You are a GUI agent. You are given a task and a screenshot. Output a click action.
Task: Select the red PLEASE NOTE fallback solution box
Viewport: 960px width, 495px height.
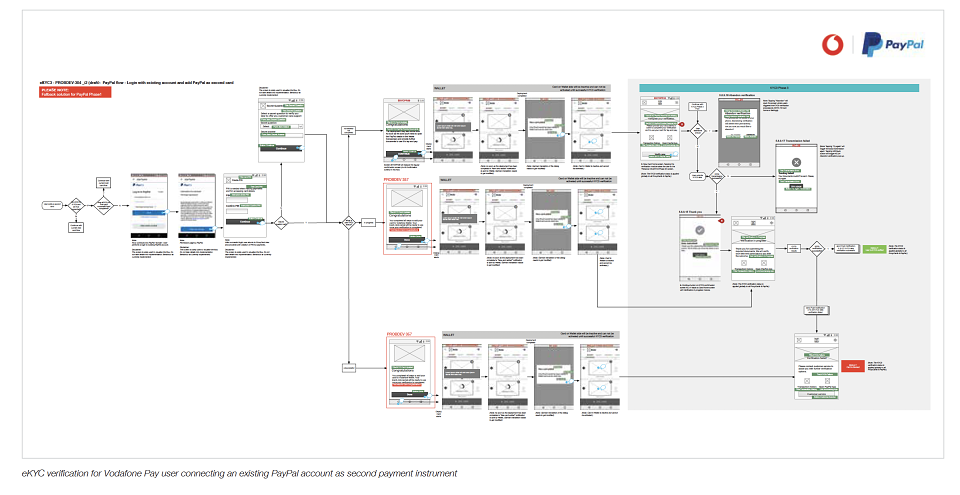tap(75, 92)
